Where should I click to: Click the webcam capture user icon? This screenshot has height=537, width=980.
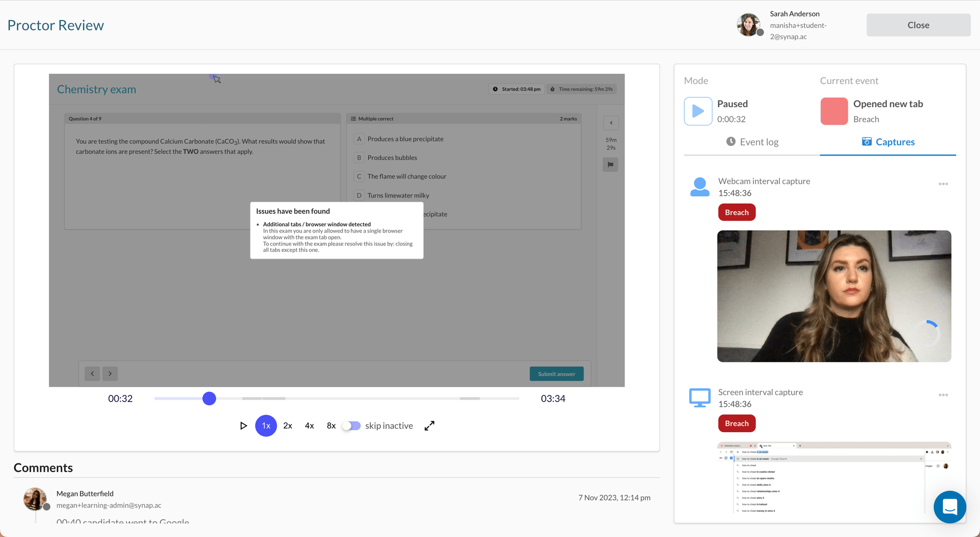[700, 187]
